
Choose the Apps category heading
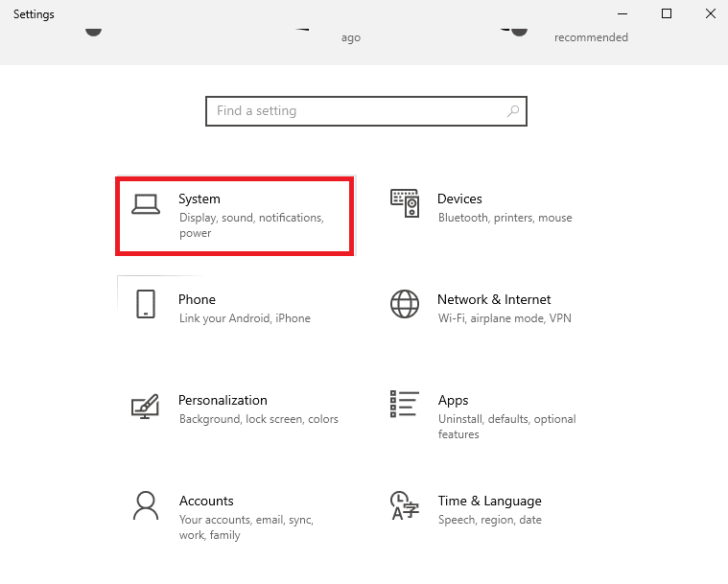453,400
